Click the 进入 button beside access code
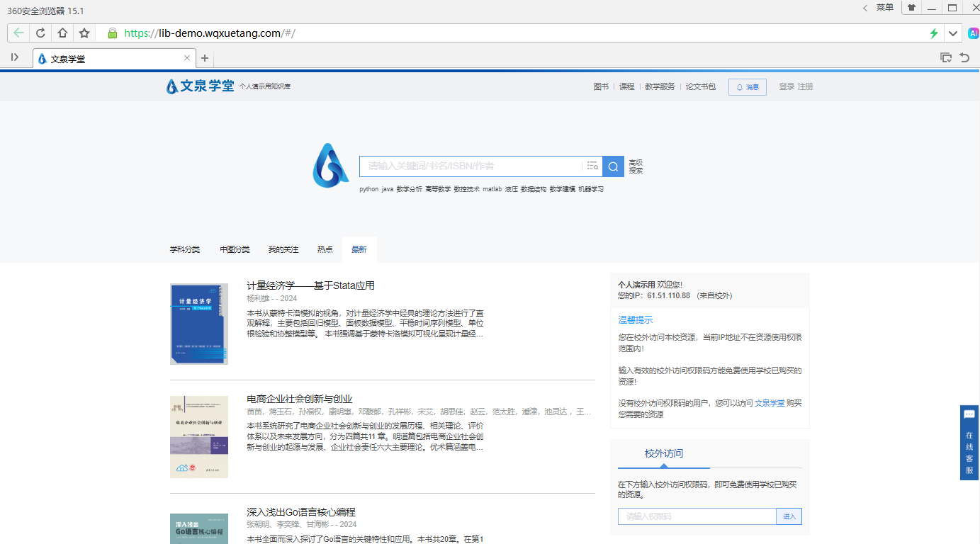 coord(789,517)
